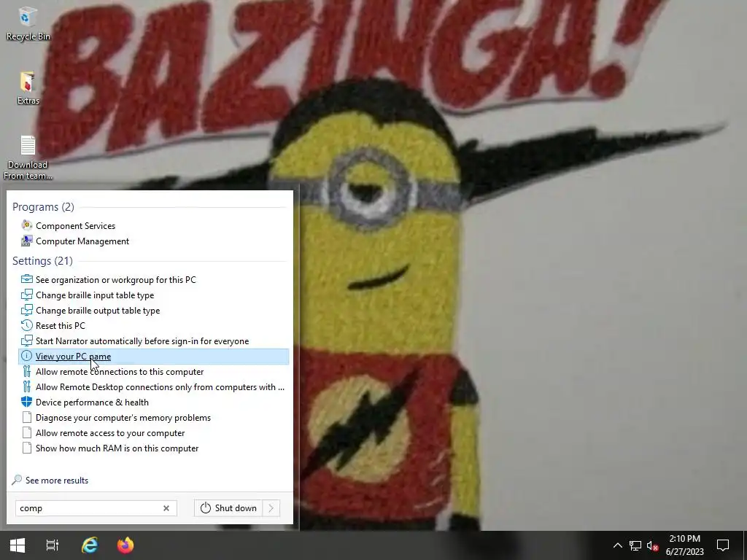
Task: Open Change braille input table type
Action: [95, 295]
